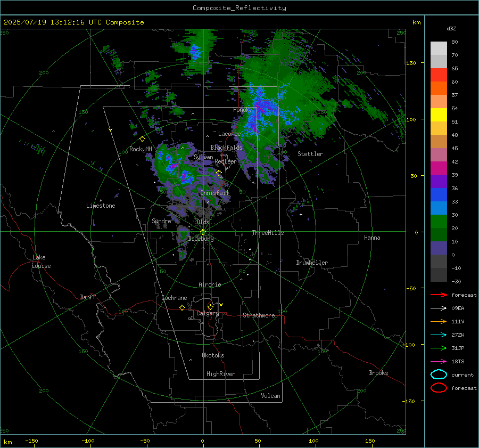Image resolution: width=479 pixels, height=448 pixels.
Task: Click the yellow diamond marker below Cochrane
Action: [x=182, y=307]
